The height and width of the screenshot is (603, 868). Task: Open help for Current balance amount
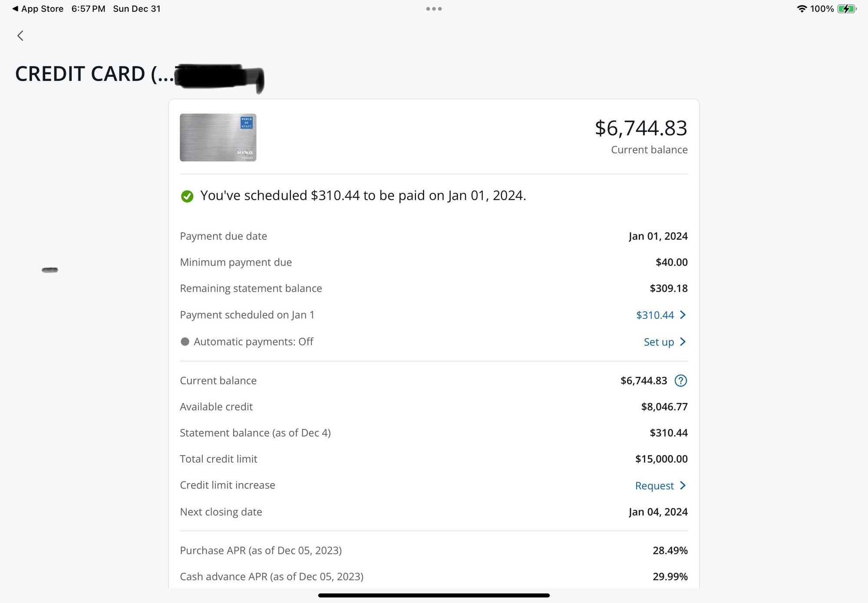[x=680, y=380]
